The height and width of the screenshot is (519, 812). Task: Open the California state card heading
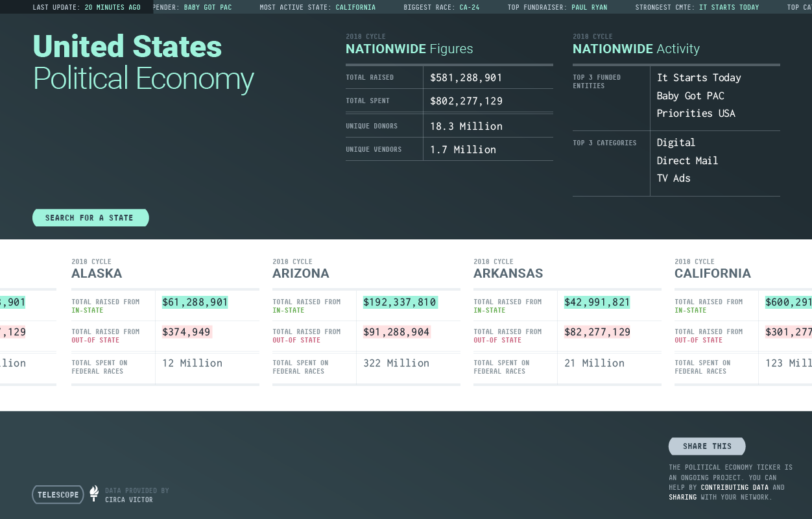(713, 273)
